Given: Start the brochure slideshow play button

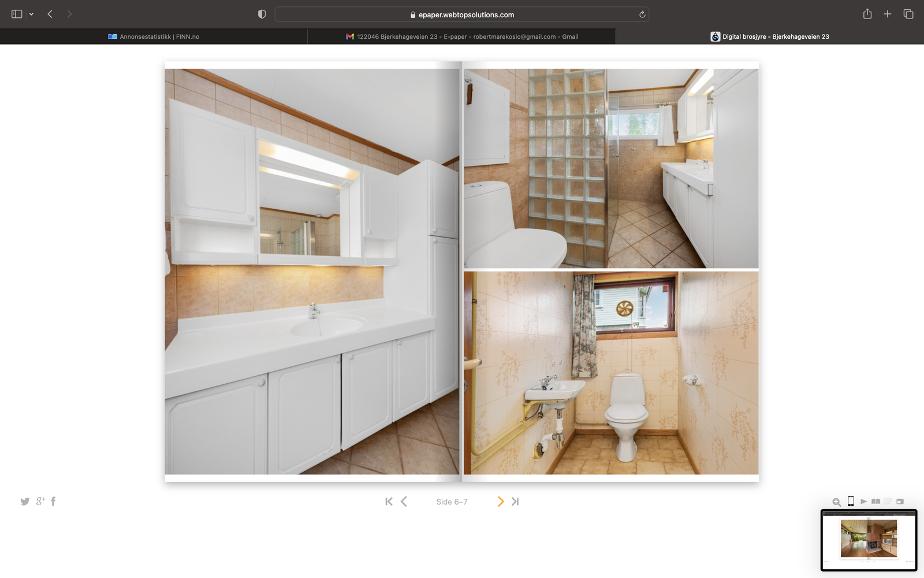Looking at the screenshot, I should pyautogui.click(x=863, y=501).
